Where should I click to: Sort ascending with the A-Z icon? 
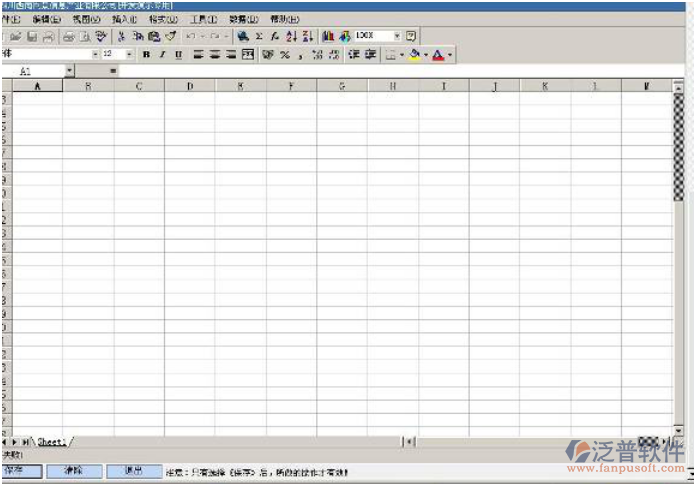291,37
